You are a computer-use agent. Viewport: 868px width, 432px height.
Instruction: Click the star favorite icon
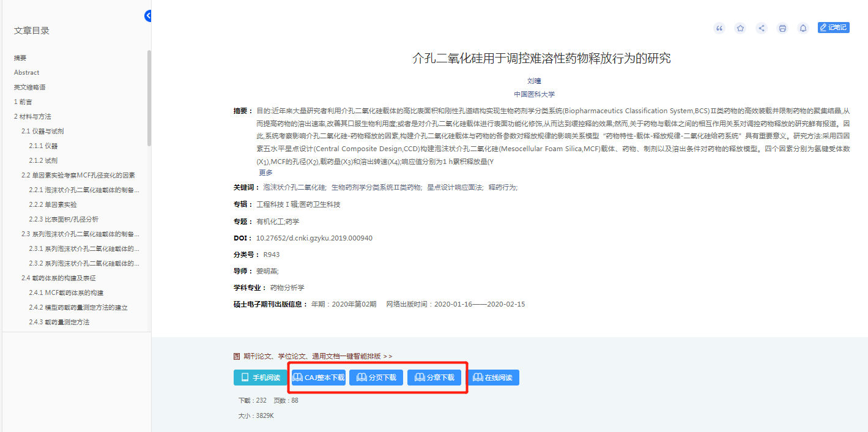[x=740, y=28]
